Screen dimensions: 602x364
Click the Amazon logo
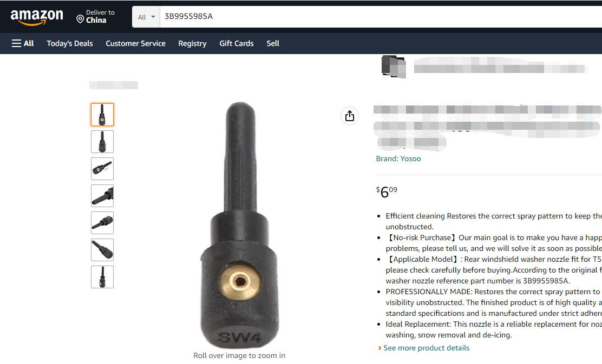pyautogui.click(x=37, y=17)
